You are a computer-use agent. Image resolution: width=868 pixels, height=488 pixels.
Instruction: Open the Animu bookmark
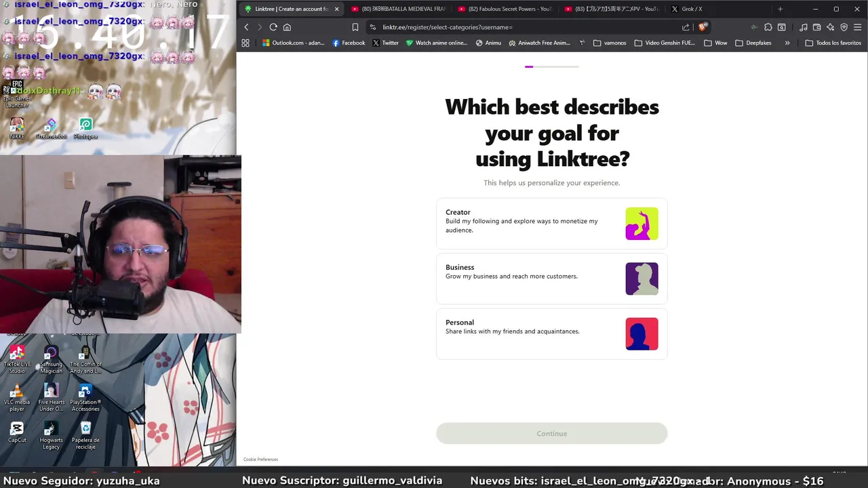488,43
